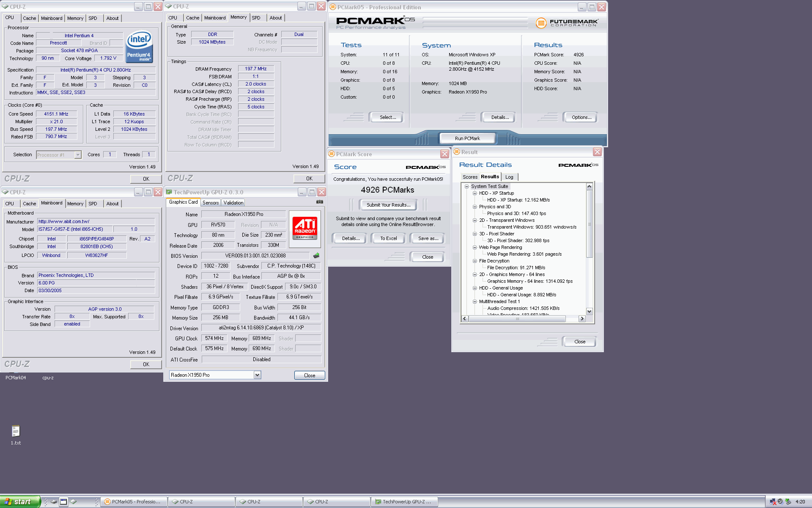This screenshot has width=812, height=508.
Task: Collapse the Physics and 3D node
Action: click(x=475, y=207)
